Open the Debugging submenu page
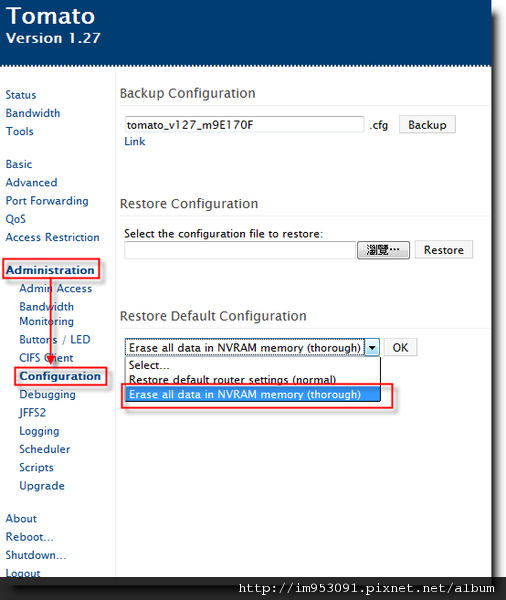Screen dimensions: 506x600 [x=47, y=395]
